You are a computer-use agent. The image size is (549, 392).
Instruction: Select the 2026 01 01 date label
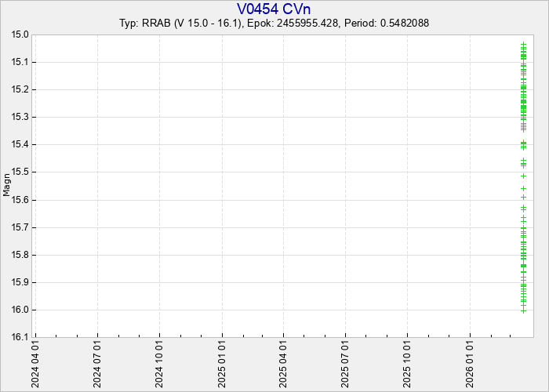[x=469, y=364]
